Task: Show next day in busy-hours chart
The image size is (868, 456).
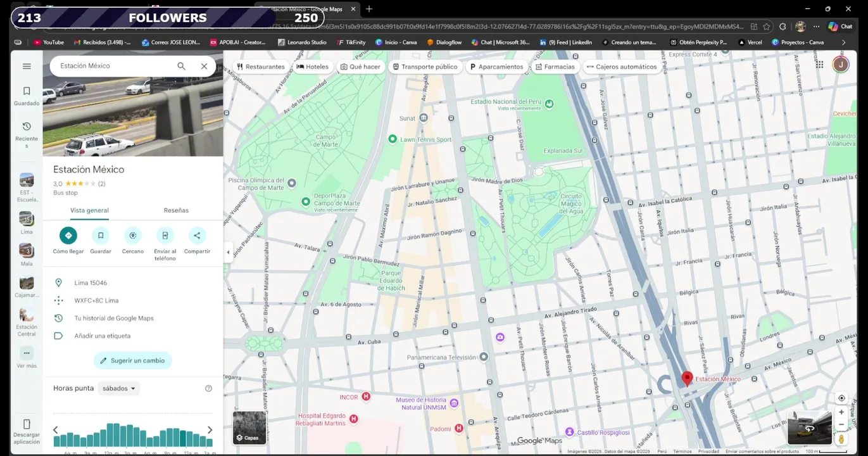Action: 210,430
